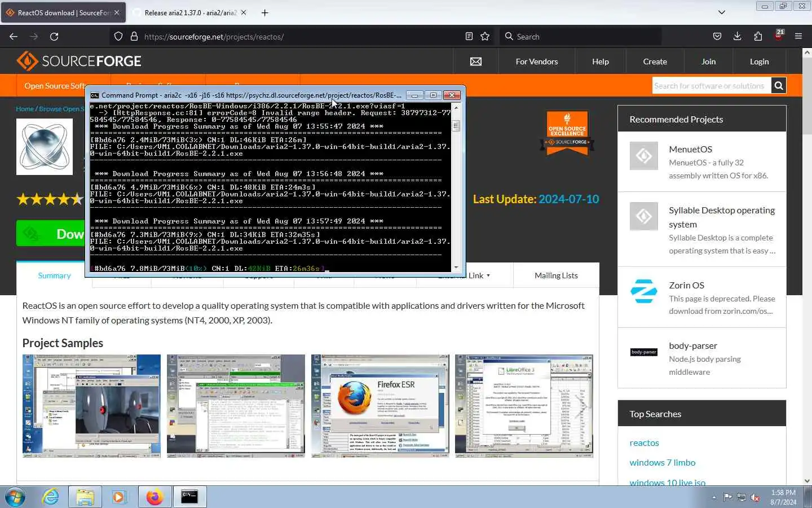Click Command Prompt taskbar button
812x508 pixels.
(189, 497)
